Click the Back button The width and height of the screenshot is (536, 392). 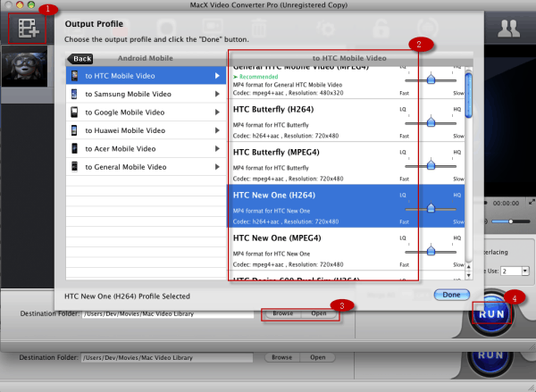(80, 59)
